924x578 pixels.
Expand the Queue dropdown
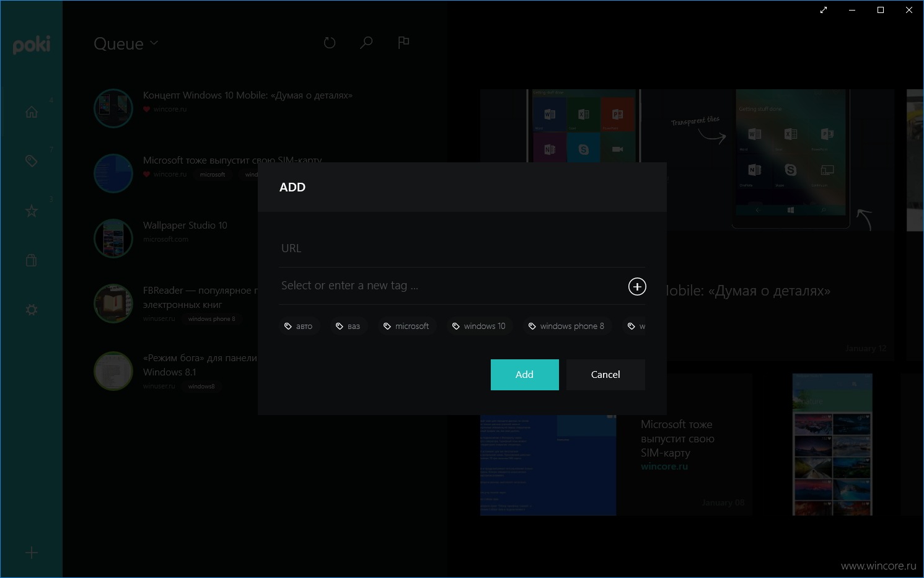coord(126,43)
